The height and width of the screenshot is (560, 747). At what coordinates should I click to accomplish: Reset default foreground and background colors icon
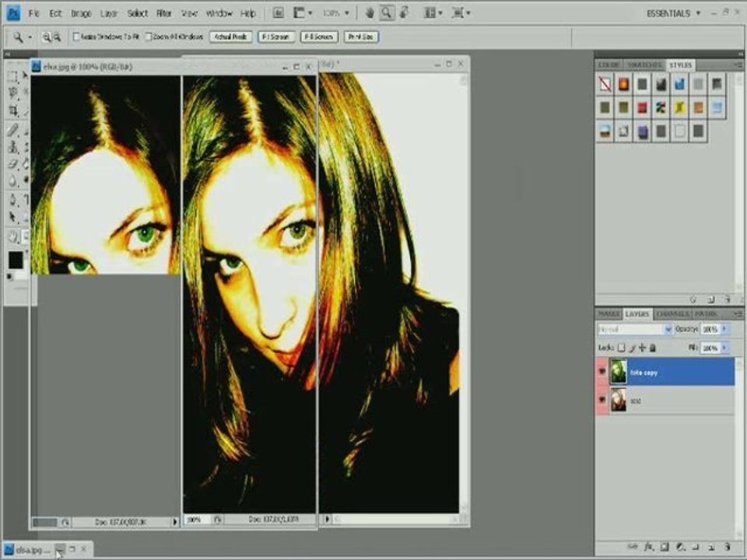click(x=9, y=276)
